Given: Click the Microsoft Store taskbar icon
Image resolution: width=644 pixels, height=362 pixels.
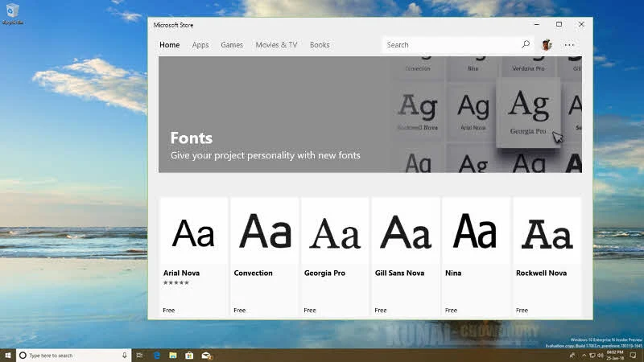Looking at the screenshot, I should tap(189, 356).
